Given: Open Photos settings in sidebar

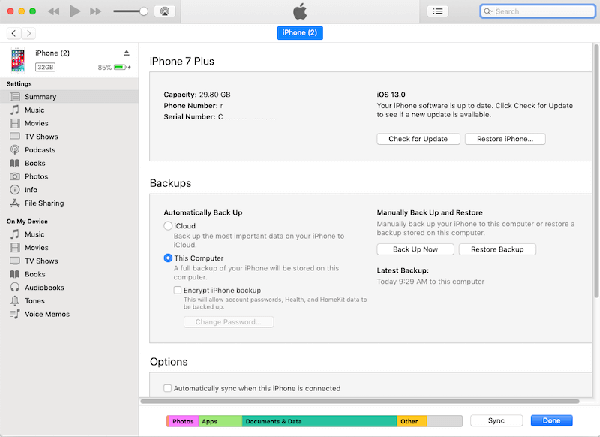Looking at the screenshot, I should click(x=35, y=176).
